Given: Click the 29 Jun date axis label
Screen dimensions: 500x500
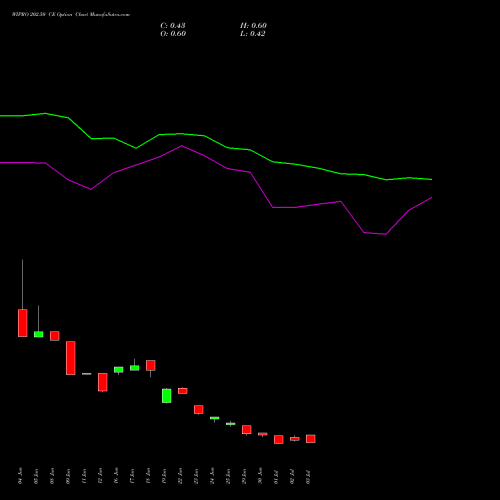Looking at the screenshot, I should pyautogui.click(x=244, y=476).
